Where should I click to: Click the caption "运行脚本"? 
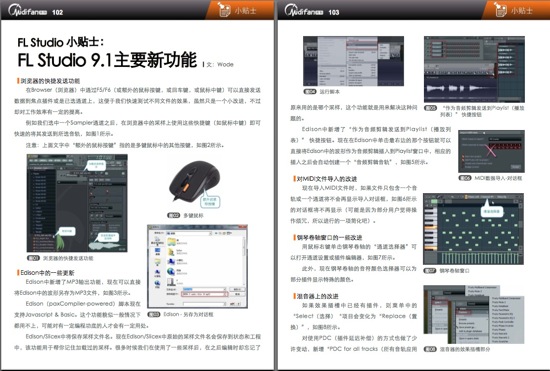329,92
